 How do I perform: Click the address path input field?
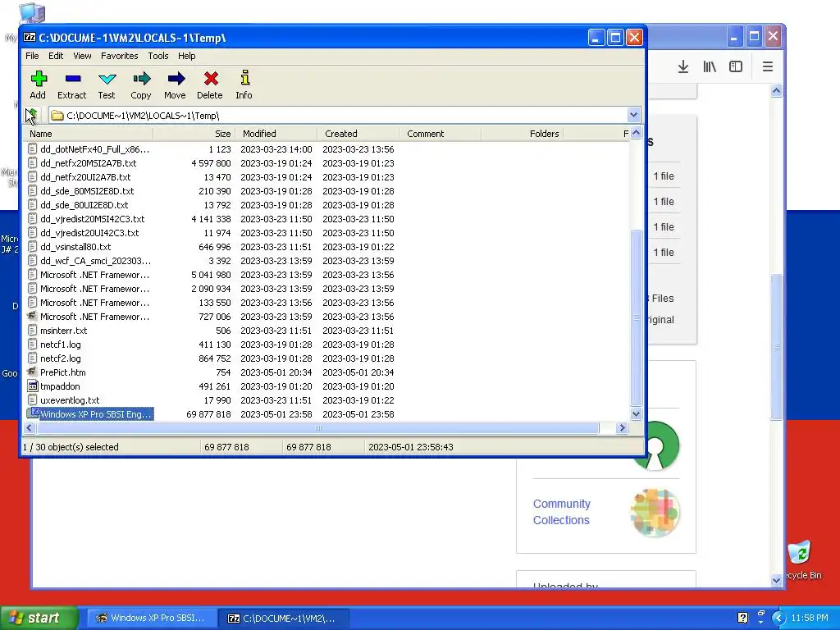pyautogui.click(x=339, y=115)
